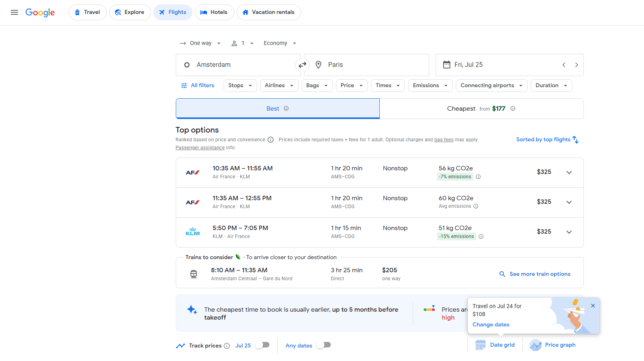Screen dimensions: 644x361
Task: Show info about Best ranking
Action: click(x=286, y=108)
